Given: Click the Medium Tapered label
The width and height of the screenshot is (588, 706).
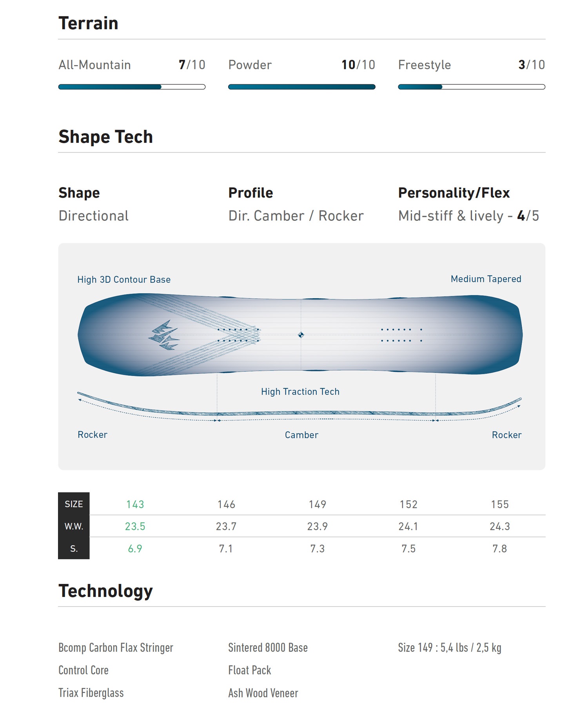Looking at the screenshot, I should pyautogui.click(x=486, y=279).
